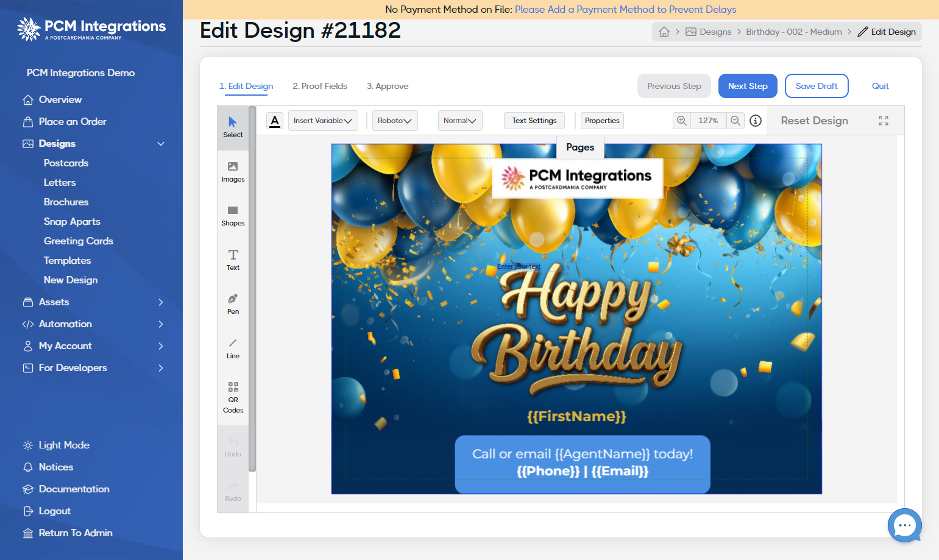The image size is (939, 560).
Task: Open New Design under Designs
Action: coord(71,280)
